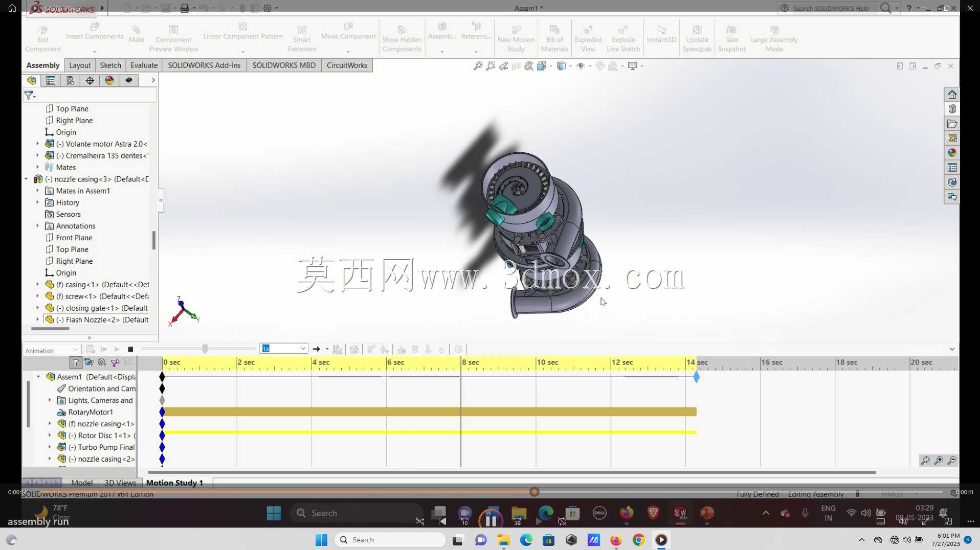Click the Update Speedpak icon
This screenshot has width=980, height=550.
coord(697,39)
